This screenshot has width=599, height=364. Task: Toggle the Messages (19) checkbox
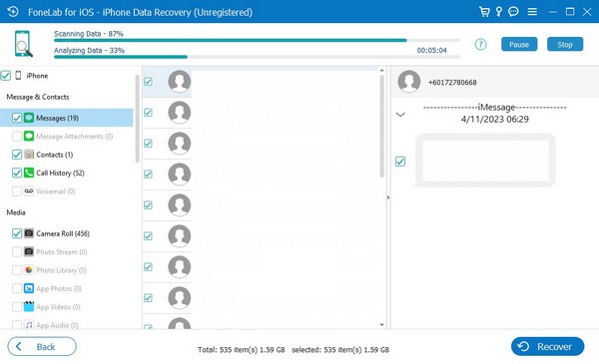17,118
